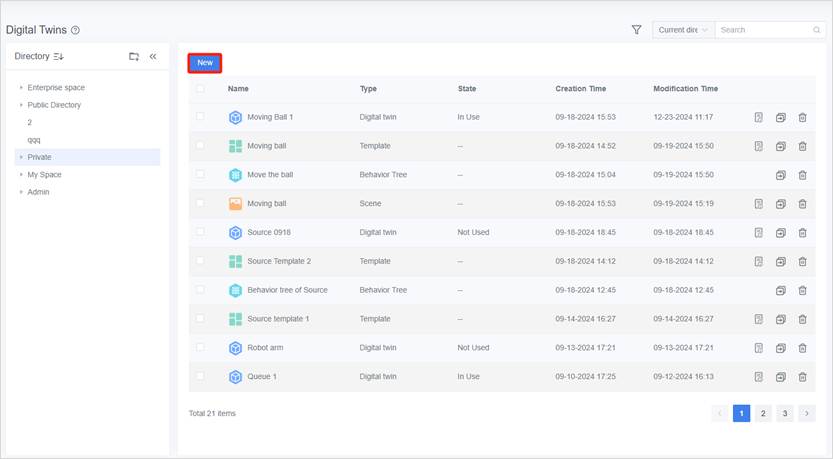Click the new folder icon in Directory
The height and width of the screenshot is (459, 833).
coord(134,57)
